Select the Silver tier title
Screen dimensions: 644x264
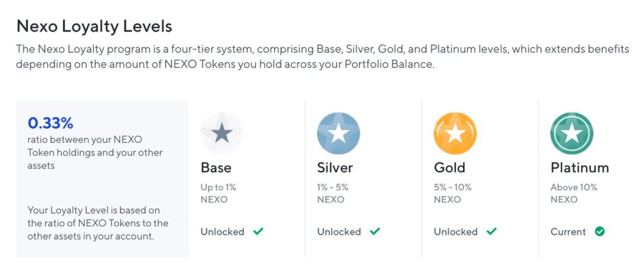[x=335, y=168]
